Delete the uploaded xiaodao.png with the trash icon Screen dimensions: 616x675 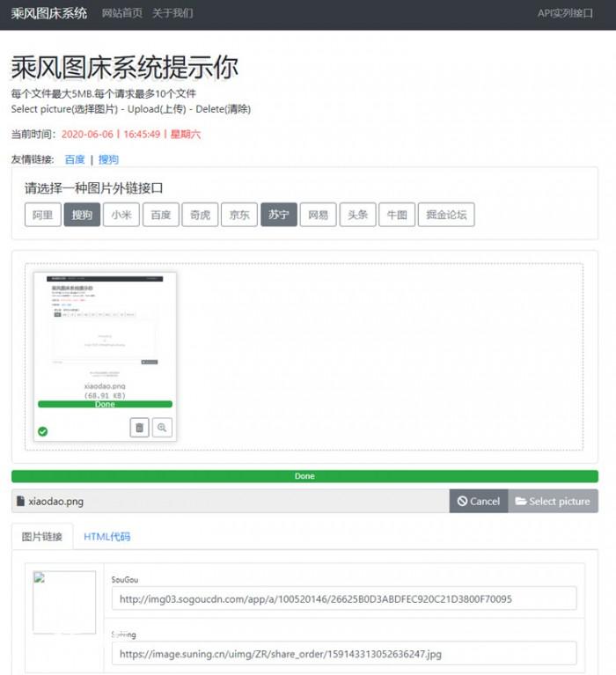pos(139,428)
